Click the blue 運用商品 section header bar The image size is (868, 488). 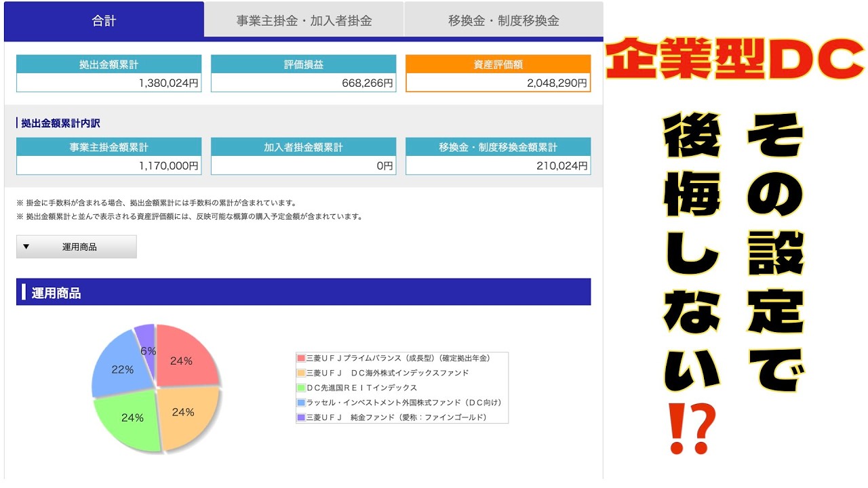point(303,292)
